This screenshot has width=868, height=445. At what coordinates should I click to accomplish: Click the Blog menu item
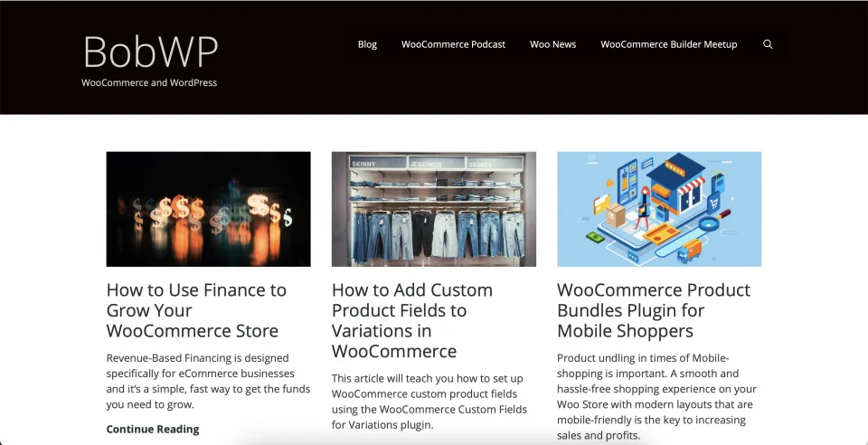pos(367,44)
